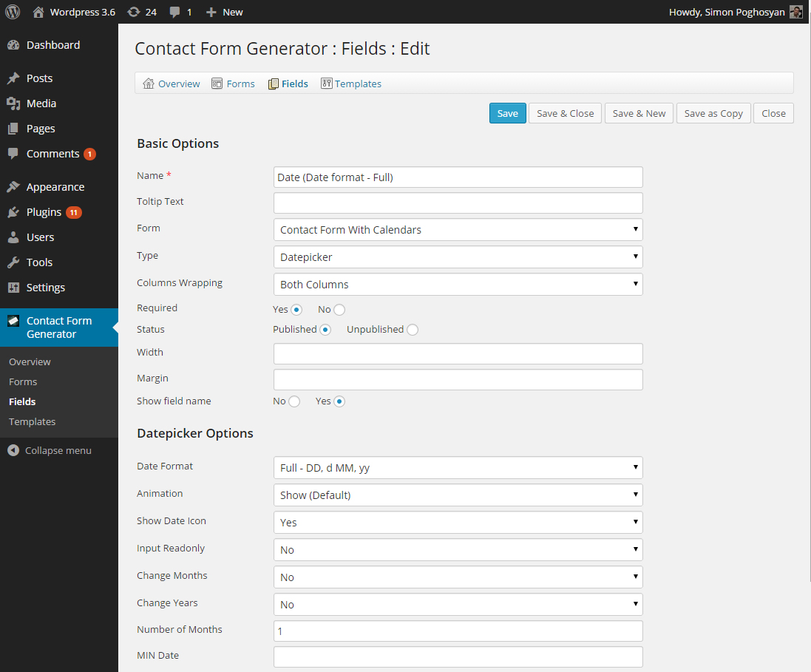Select Show field name Yes radio
The width and height of the screenshot is (811, 672).
coord(339,401)
